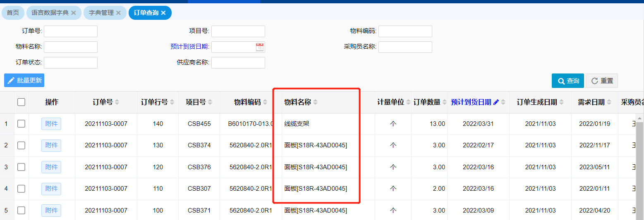Sort the 项目号 column

[x=210, y=102]
